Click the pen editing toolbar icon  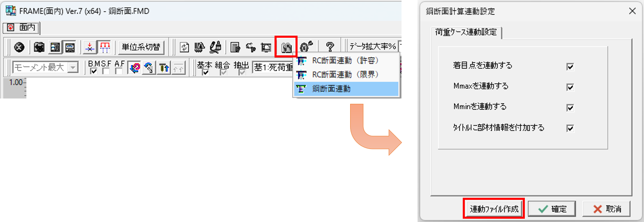point(215,47)
